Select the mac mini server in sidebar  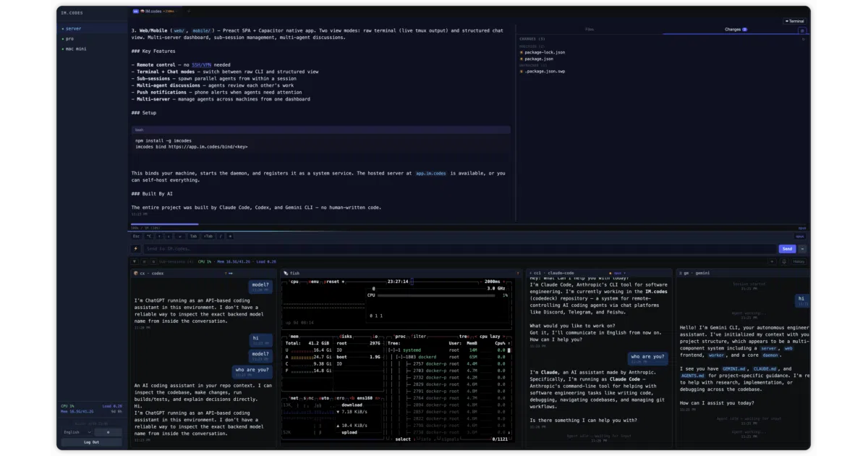tap(93, 48)
